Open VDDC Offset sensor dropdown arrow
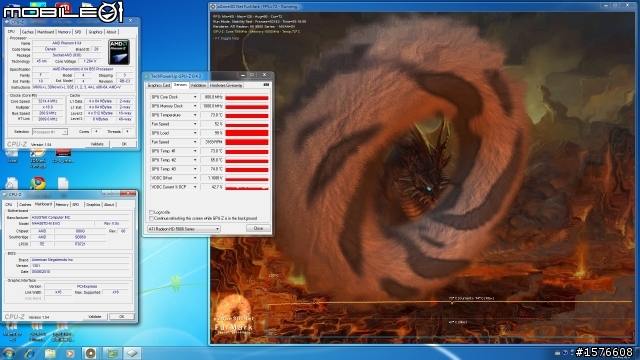Image resolution: width=640 pixels, height=360 pixels. 195,178
